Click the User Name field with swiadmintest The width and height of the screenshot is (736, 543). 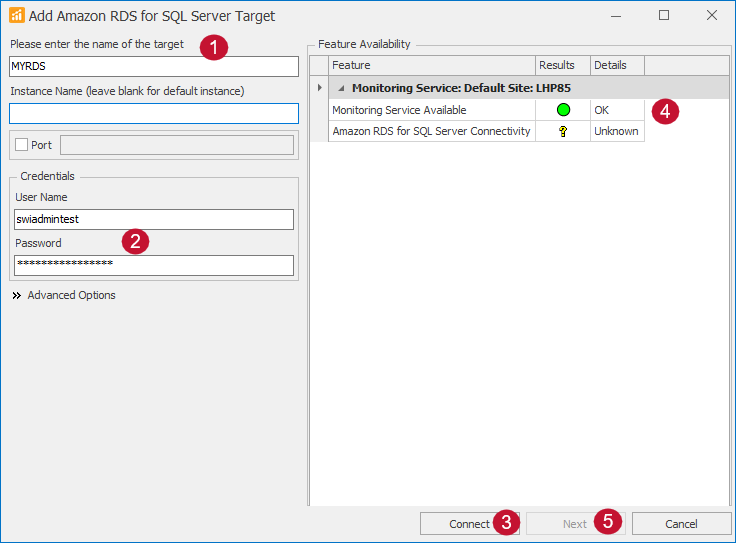click(x=153, y=219)
